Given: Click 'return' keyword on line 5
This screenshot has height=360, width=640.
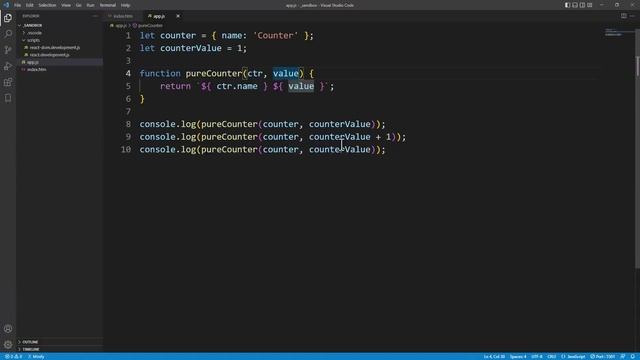Looking at the screenshot, I should coord(176,86).
